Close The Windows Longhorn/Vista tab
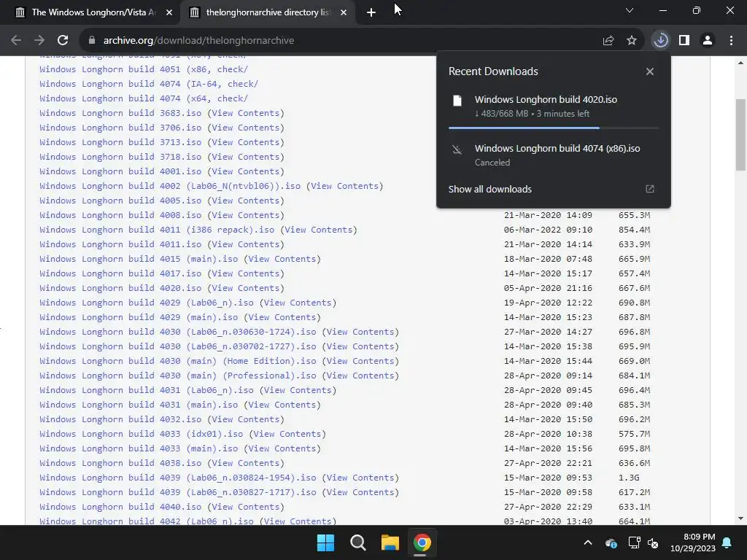Viewport: 747px width, 560px height. [x=169, y=13]
